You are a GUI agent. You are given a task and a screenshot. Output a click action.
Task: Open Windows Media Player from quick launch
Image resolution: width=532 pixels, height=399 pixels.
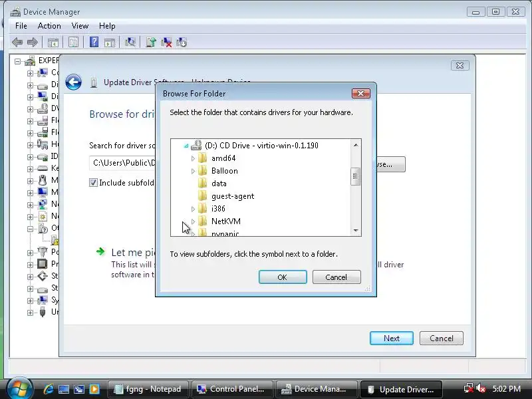click(94, 389)
